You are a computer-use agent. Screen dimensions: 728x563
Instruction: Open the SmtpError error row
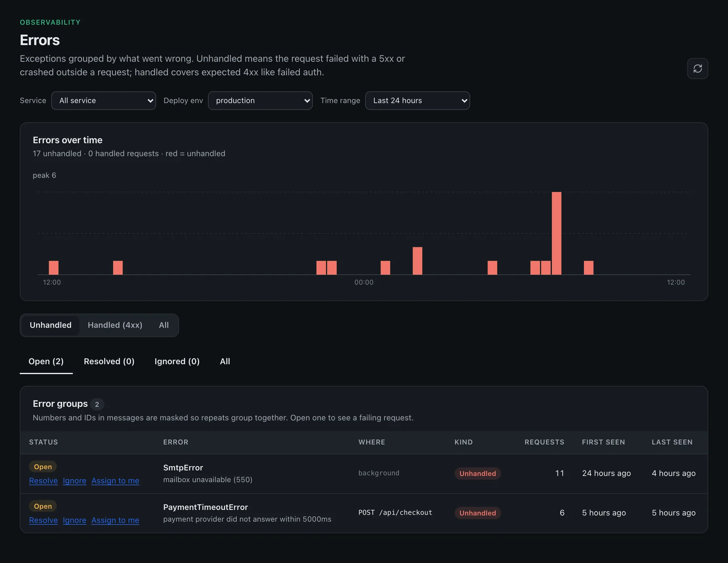point(364,474)
